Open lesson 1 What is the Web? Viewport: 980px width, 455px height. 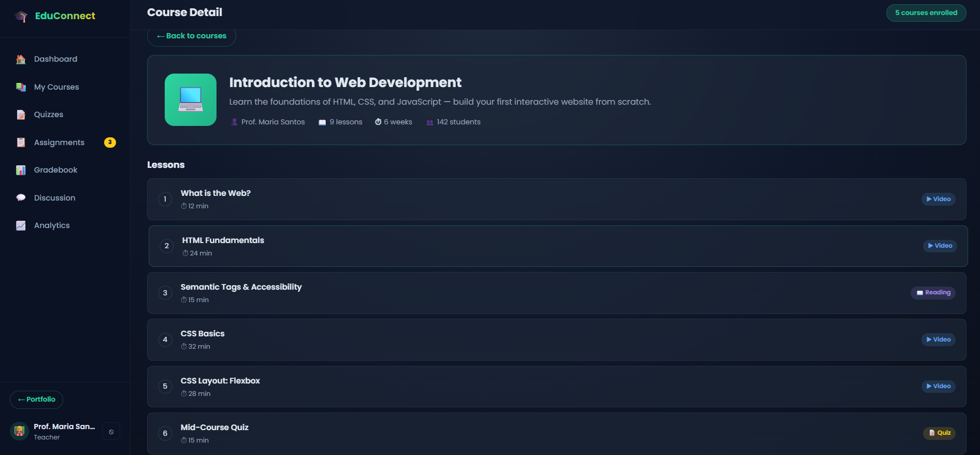557,200
